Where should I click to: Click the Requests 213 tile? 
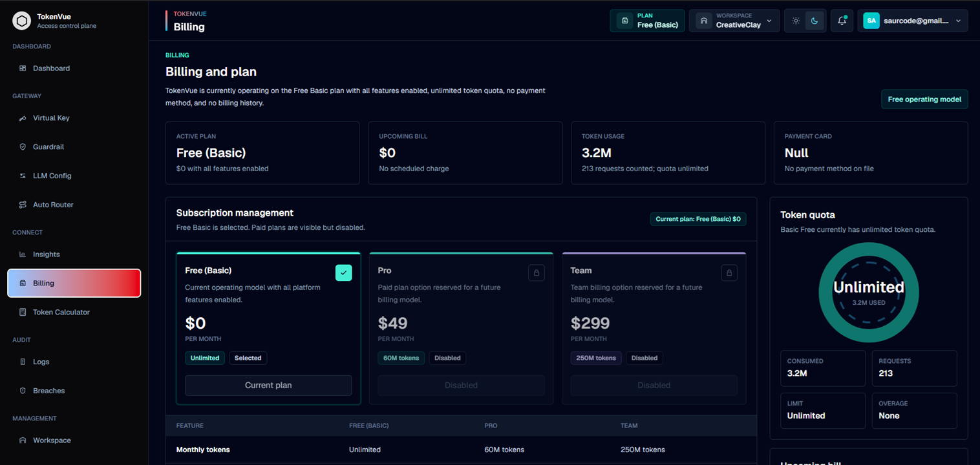pos(915,368)
